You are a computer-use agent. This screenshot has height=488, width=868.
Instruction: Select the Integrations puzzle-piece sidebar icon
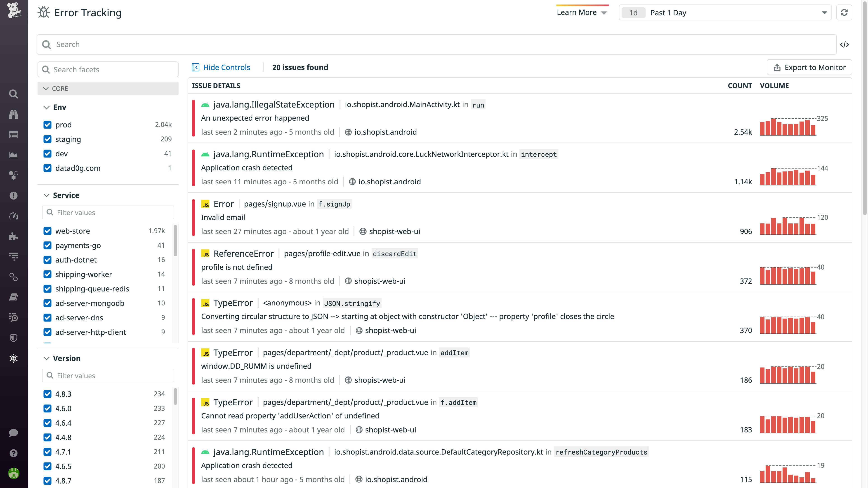[14, 237]
